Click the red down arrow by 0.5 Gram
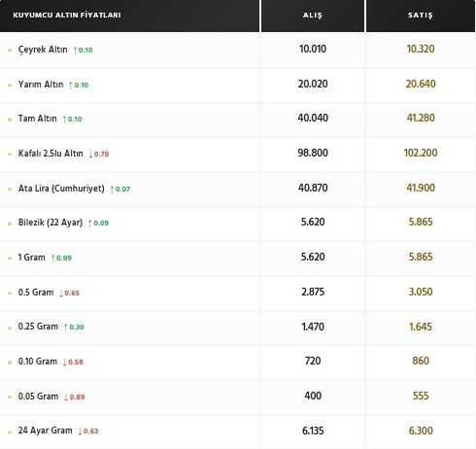The width and height of the screenshot is (476, 449). tap(61, 294)
